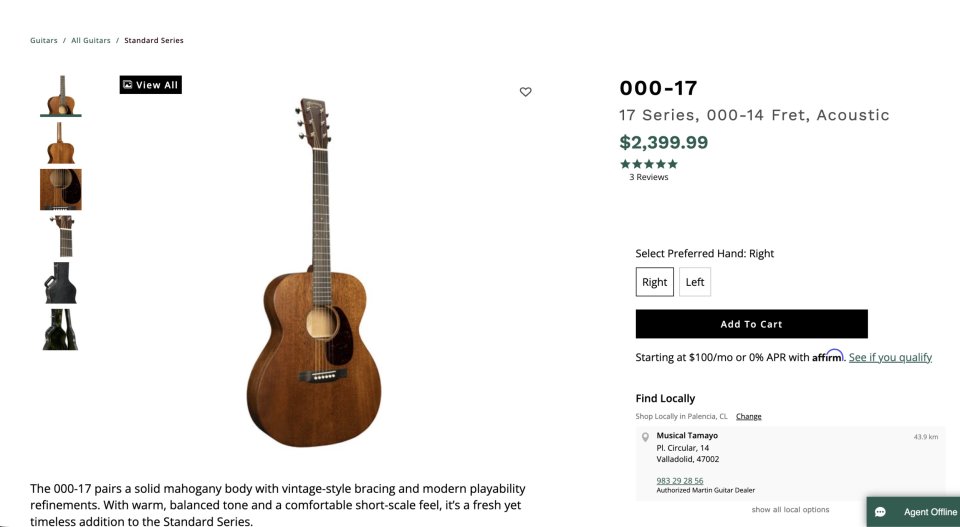Select the black guitar case thumbnail
960x527 pixels.
point(60,282)
